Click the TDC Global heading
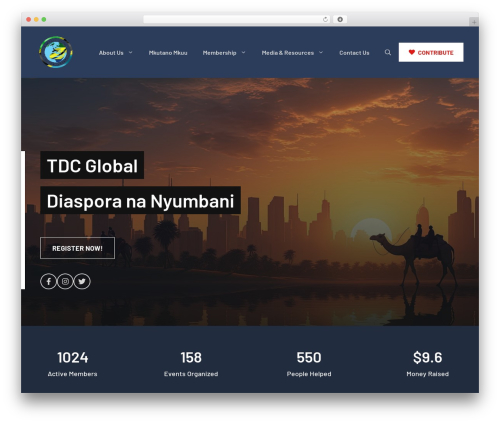 [92, 165]
